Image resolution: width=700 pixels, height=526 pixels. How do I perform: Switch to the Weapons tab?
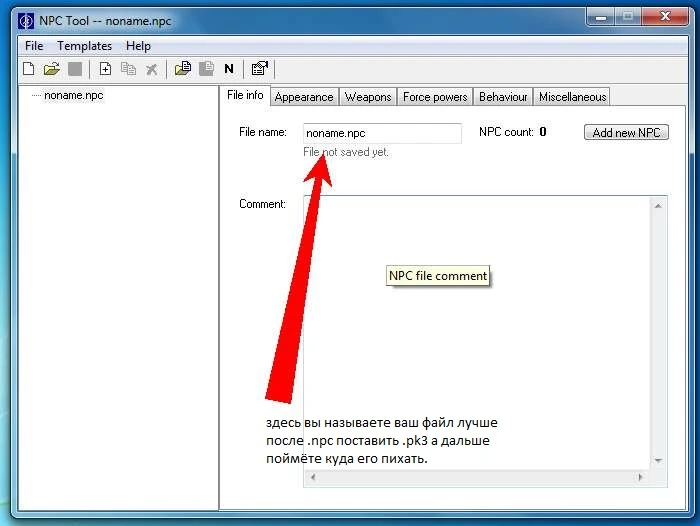[x=368, y=97]
